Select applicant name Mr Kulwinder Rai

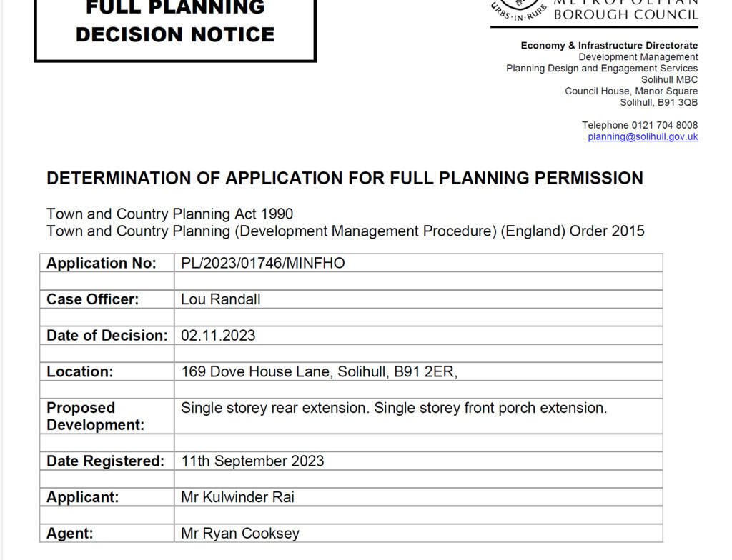point(237,497)
